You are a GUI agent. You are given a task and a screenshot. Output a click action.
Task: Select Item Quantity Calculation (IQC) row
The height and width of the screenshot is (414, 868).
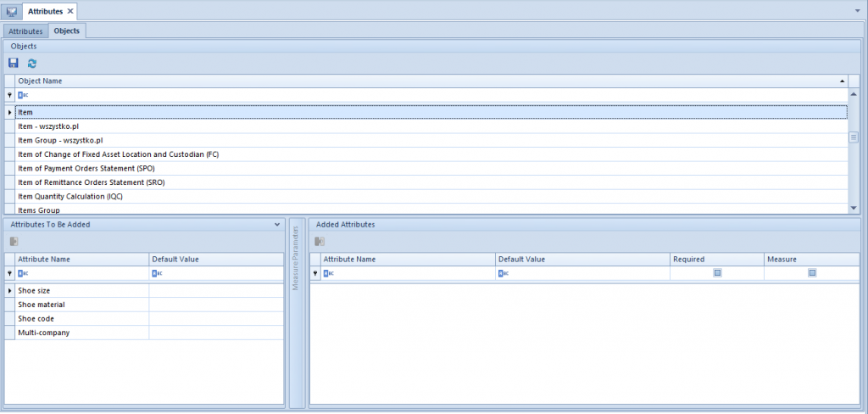[x=431, y=196]
